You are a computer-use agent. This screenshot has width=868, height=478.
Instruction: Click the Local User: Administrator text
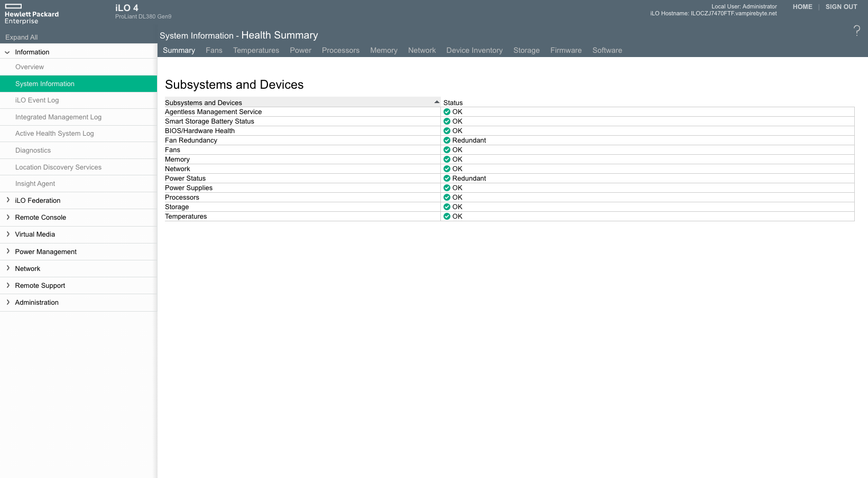pyautogui.click(x=744, y=7)
